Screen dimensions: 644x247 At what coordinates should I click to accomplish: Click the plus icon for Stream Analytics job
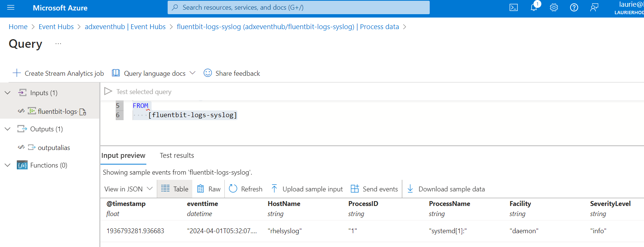pyautogui.click(x=16, y=73)
